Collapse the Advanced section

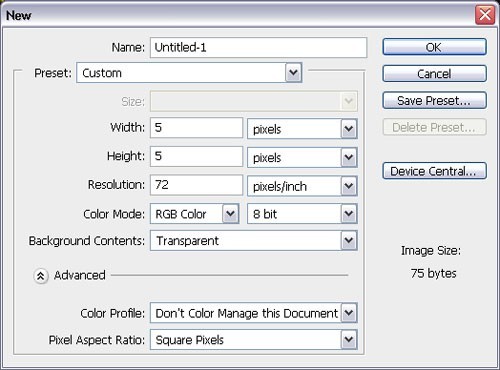[x=41, y=276]
